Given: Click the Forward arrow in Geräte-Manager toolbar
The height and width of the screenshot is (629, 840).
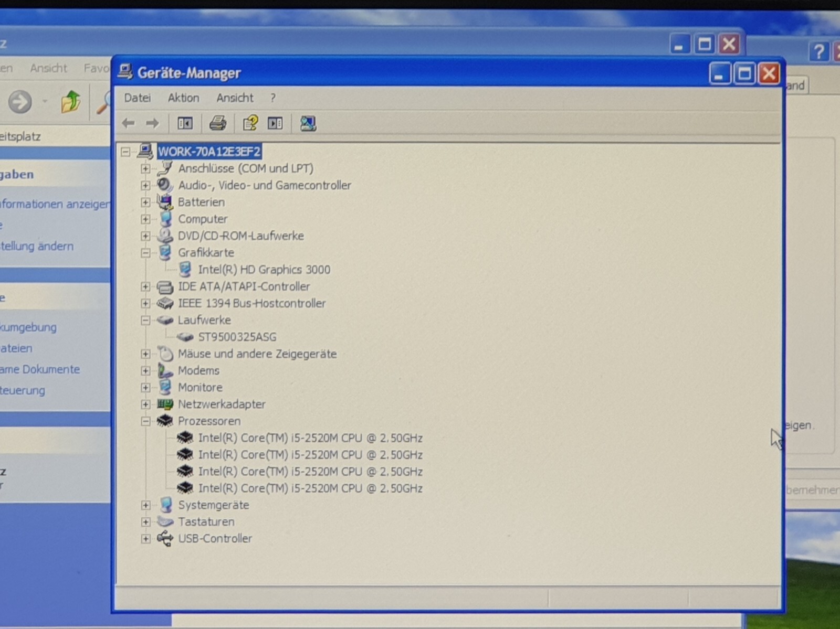Looking at the screenshot, I should (x=152, y=123).
